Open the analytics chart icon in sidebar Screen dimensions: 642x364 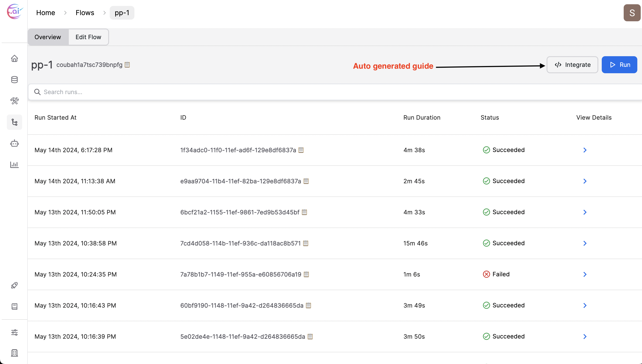14,165
